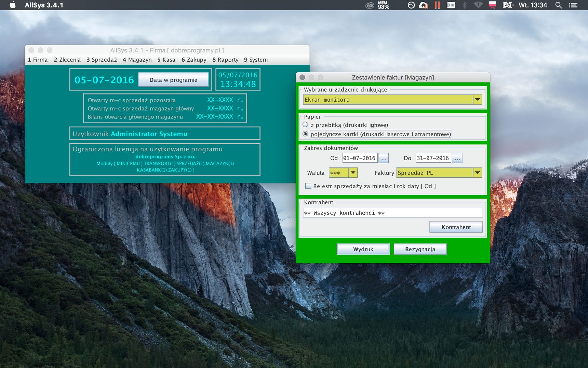
Task: Open the 8 Raporty menu
Action: [x=225, y=60]
